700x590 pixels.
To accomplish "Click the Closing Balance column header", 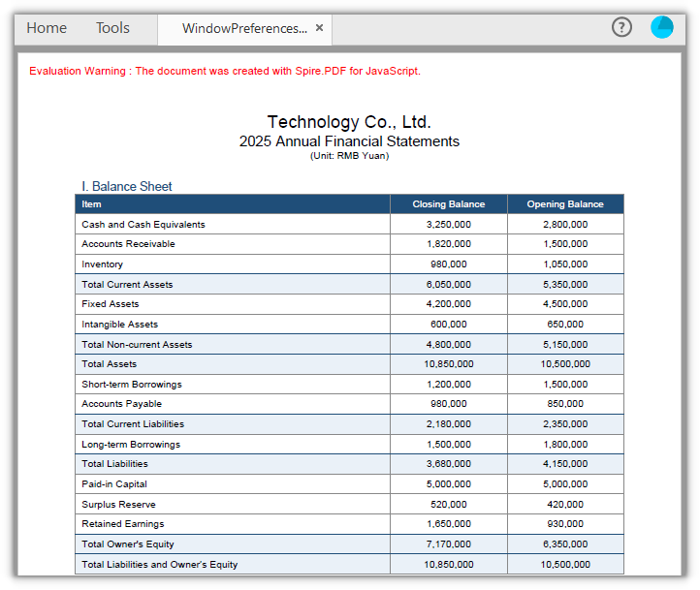I will pos(449,204).
